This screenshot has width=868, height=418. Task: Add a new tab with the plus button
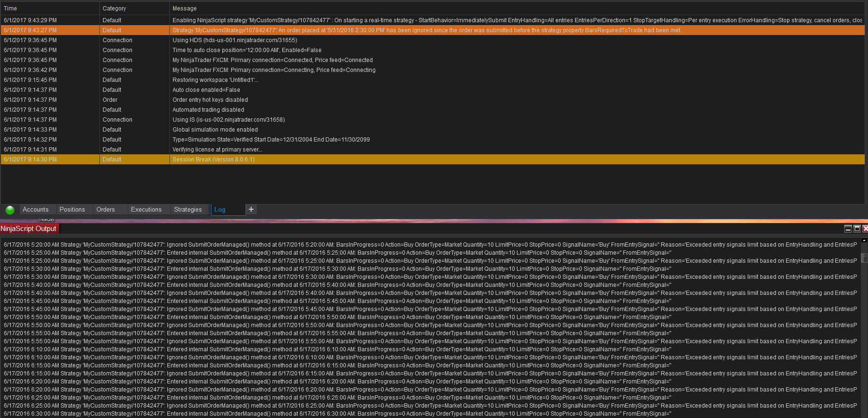tap(251, 209)
